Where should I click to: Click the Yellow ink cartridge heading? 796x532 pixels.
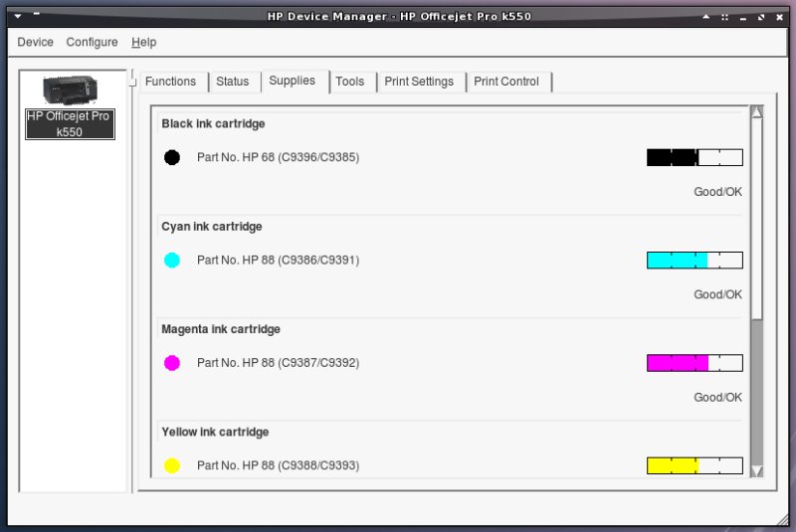(215, 433)
